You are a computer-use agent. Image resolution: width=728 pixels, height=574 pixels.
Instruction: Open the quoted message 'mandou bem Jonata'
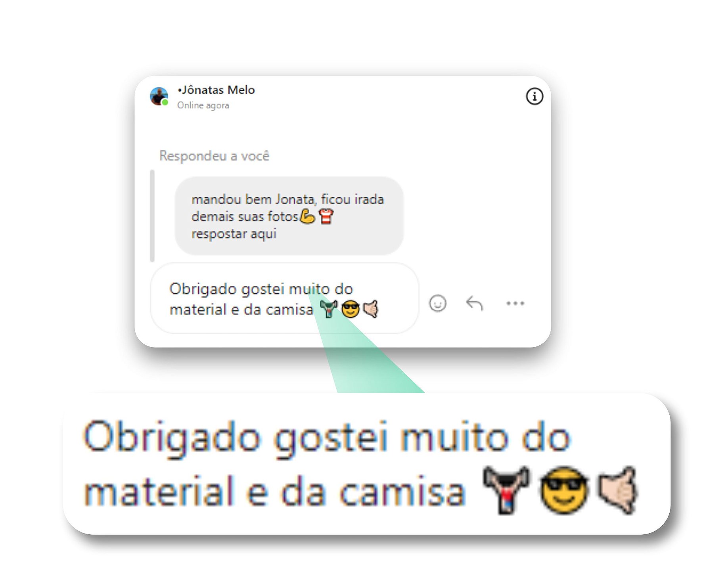(289, 216)
